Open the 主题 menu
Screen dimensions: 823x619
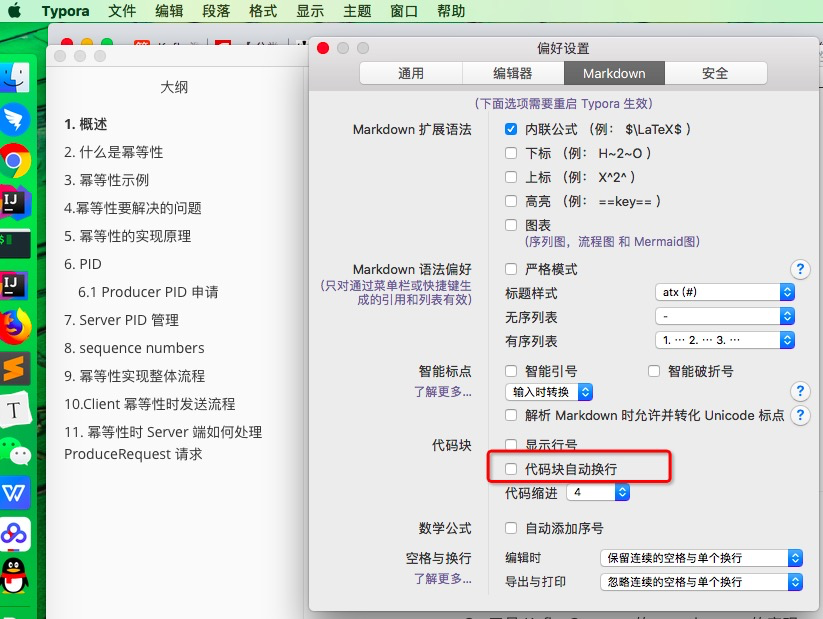click(x=357, y=11)
